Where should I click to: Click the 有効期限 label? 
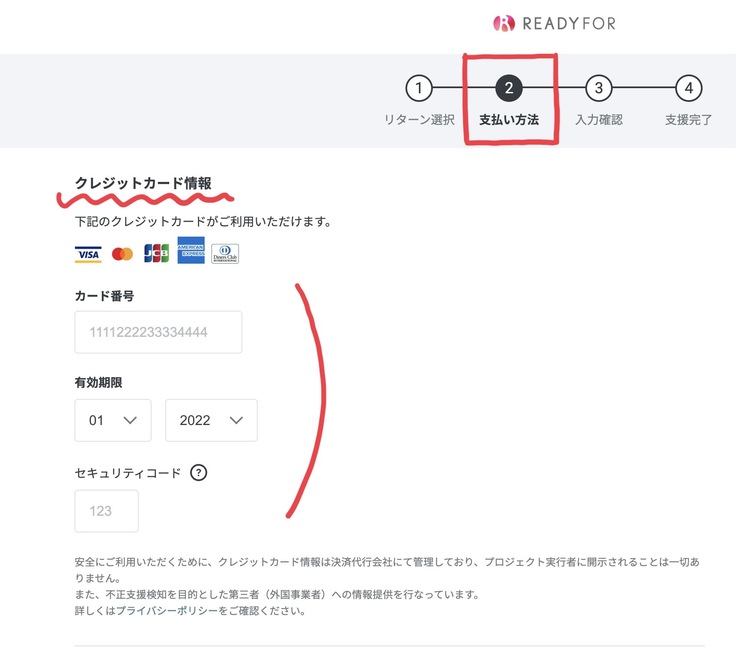(x=98, y=382)
